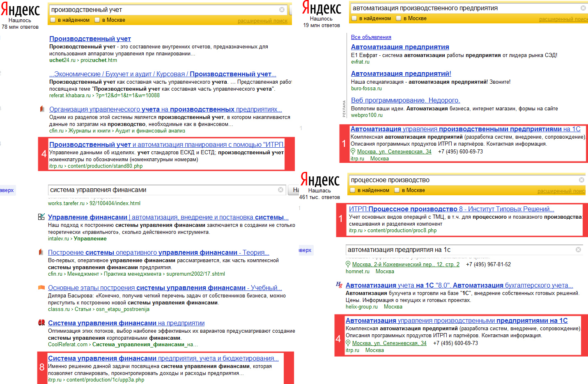
Task: Open 'Автоматизация учета на 1С "8.0"' result
Action: [459, 285]
